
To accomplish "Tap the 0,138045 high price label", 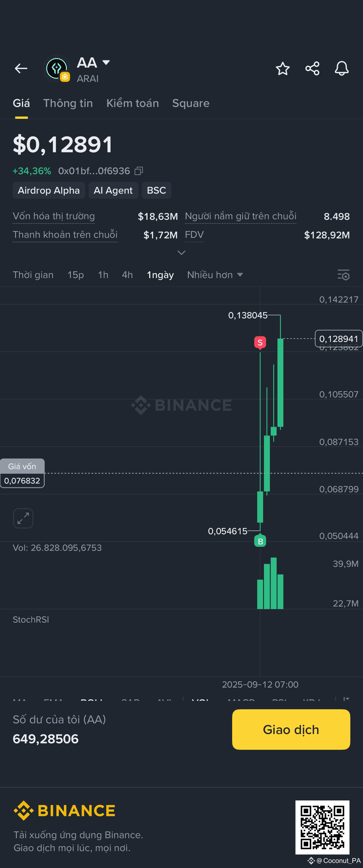I will (x=248, y=316).
